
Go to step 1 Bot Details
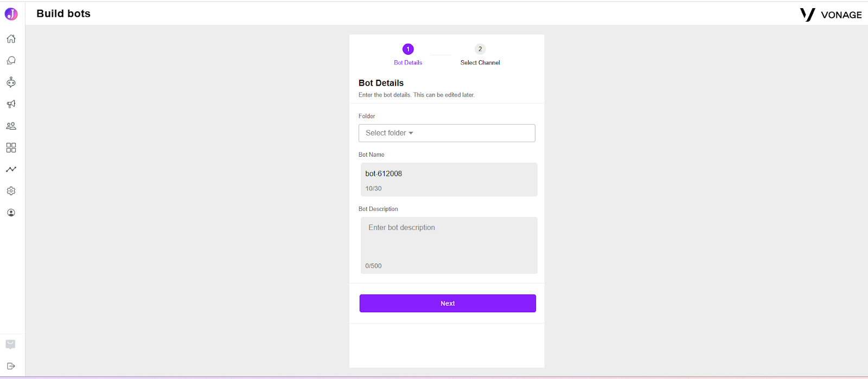pos(408,54)
